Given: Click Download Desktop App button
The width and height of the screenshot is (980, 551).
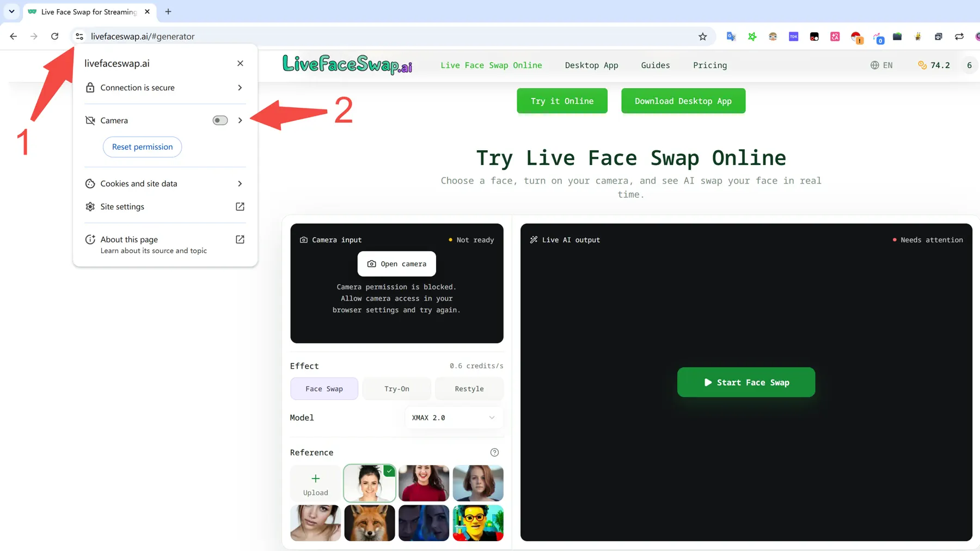Looking at the screenshot, I should pyautogui.click(x=683, y=101).
